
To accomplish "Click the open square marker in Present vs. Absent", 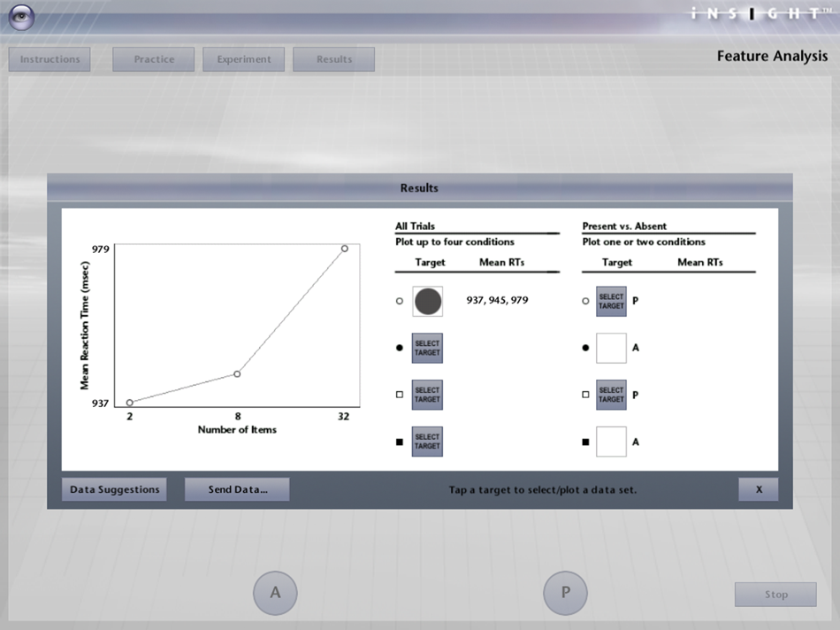I will tap(585, 395).
